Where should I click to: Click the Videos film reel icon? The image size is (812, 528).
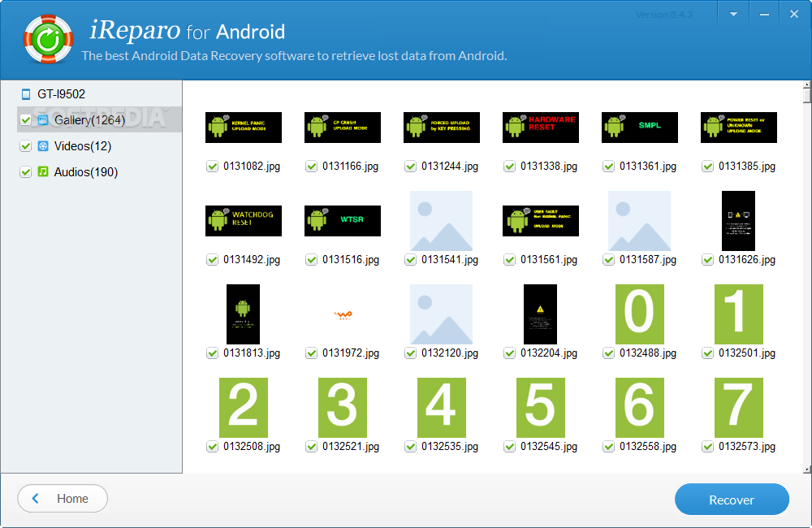point(43,146)
